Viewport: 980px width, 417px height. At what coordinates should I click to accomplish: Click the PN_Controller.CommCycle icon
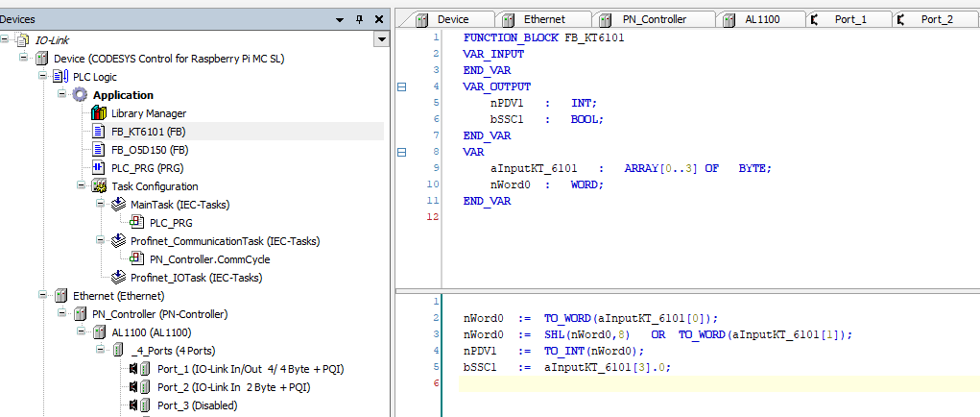[x=137, y=258]
